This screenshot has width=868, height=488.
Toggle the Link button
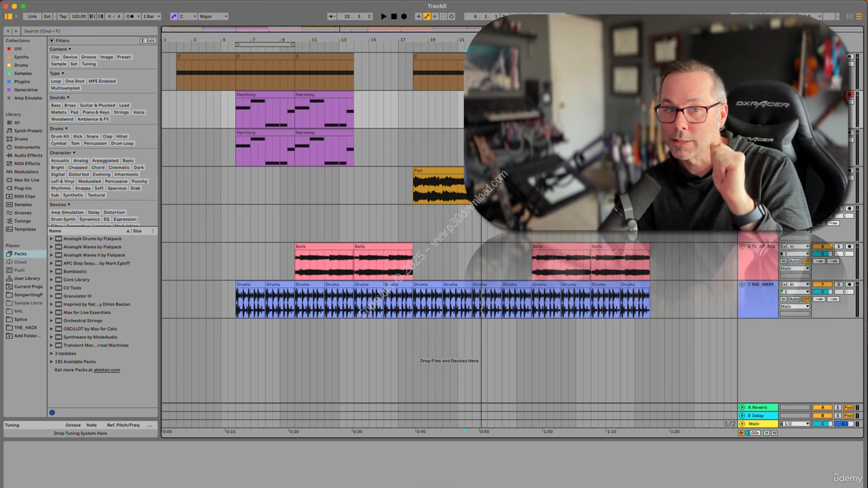(x=32, y=16)
